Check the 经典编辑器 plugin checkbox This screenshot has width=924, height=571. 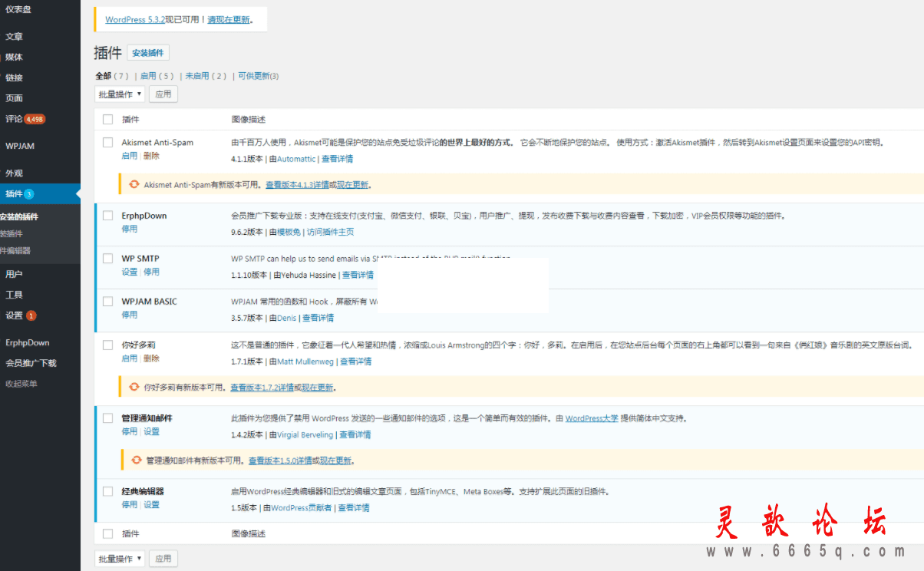point(107,491)
